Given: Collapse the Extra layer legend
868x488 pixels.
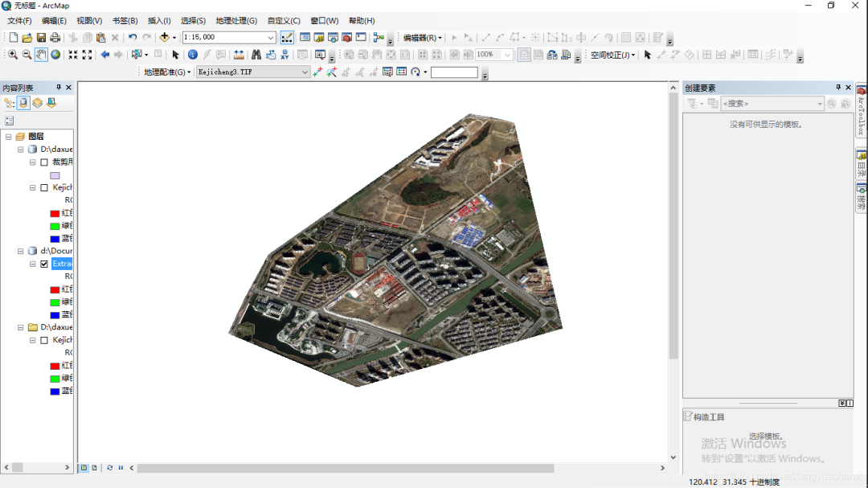Looking at the screenshot, I should [33, 265].
